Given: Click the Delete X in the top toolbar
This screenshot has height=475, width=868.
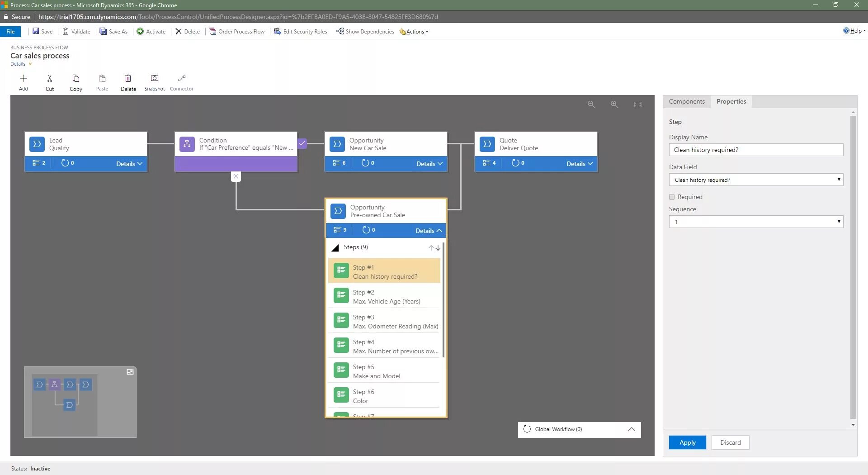Looking at the screenshot, I should 179,31.
